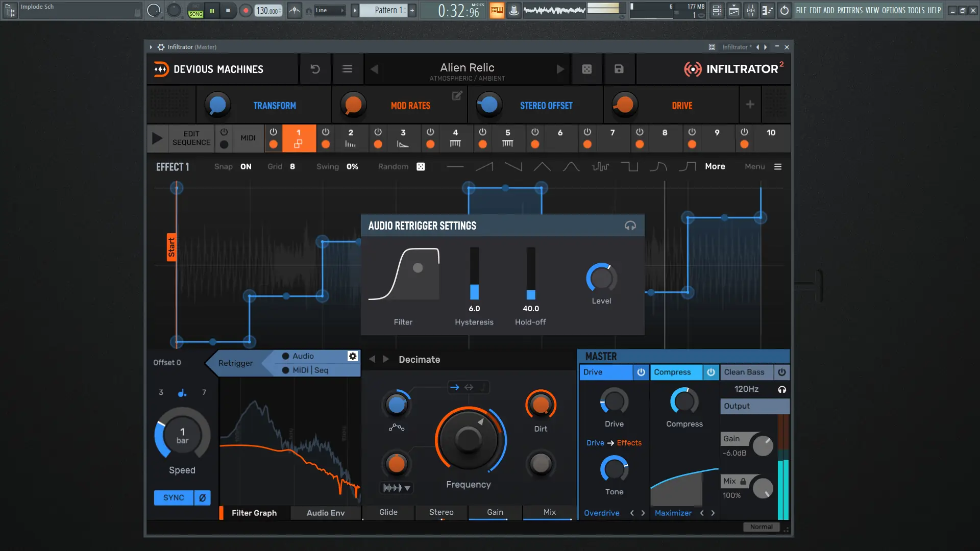980x551 pixels.
Task: Toggle the Master Drive power button
Action: 641,372
